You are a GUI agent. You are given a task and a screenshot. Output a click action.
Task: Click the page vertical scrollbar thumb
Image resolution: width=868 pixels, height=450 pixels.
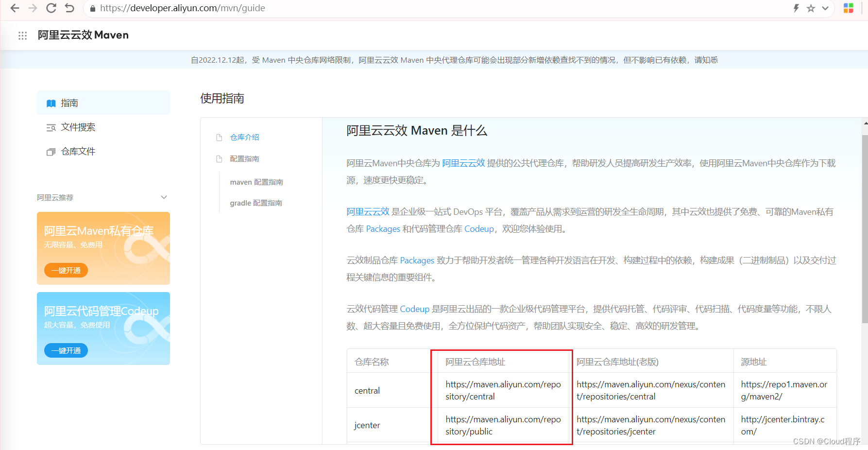[865, 228]
